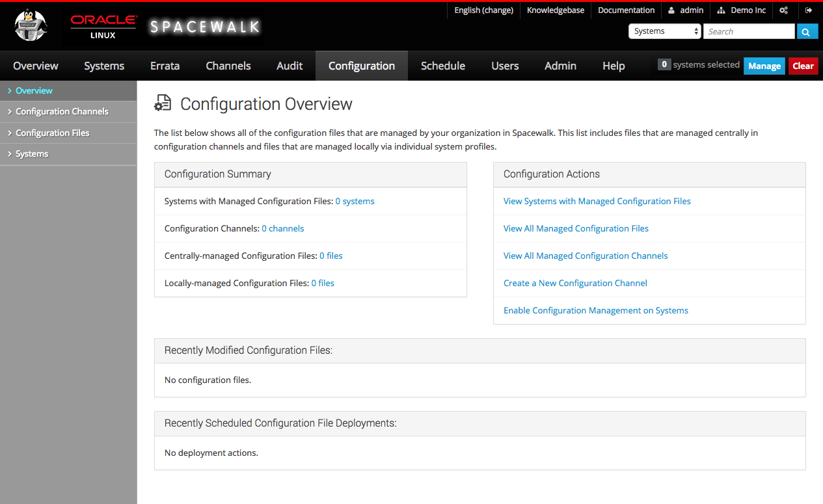823x504 pixels.
Task: Click the Manage selected systems button
Action: [x=764, y=66]
